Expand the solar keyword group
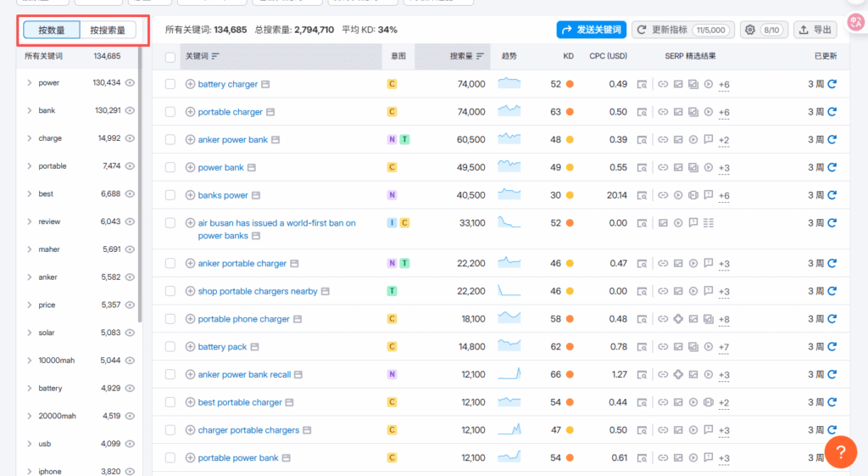This screenshot has height=476, width=868. (29, 333)
